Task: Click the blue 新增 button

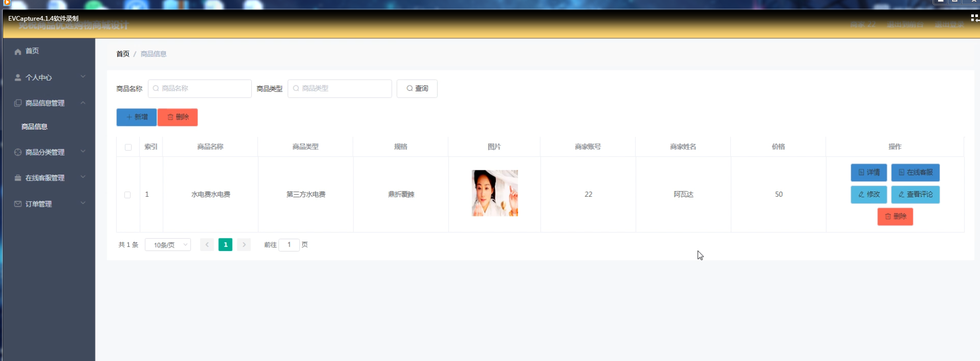Action: coord(137,117)
